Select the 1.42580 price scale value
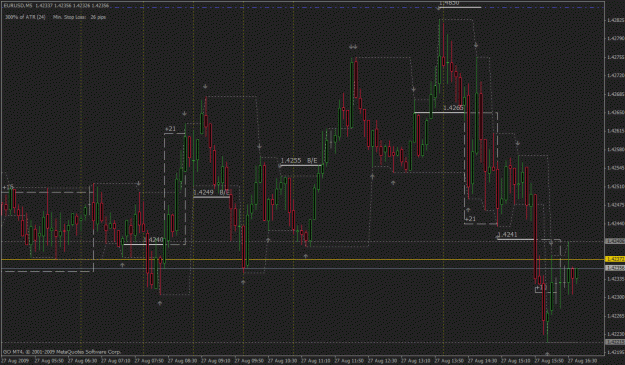 click(615, 149)
